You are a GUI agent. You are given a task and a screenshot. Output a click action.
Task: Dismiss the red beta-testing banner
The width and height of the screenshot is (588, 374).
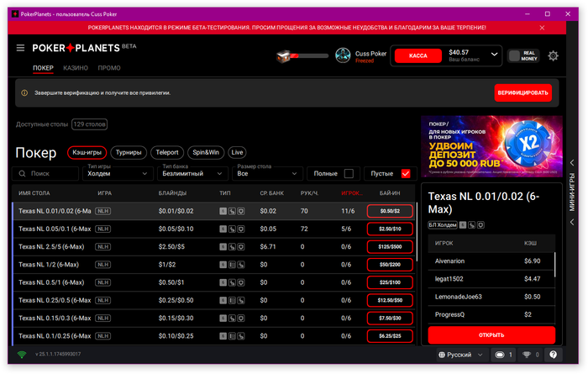[542, 28]
